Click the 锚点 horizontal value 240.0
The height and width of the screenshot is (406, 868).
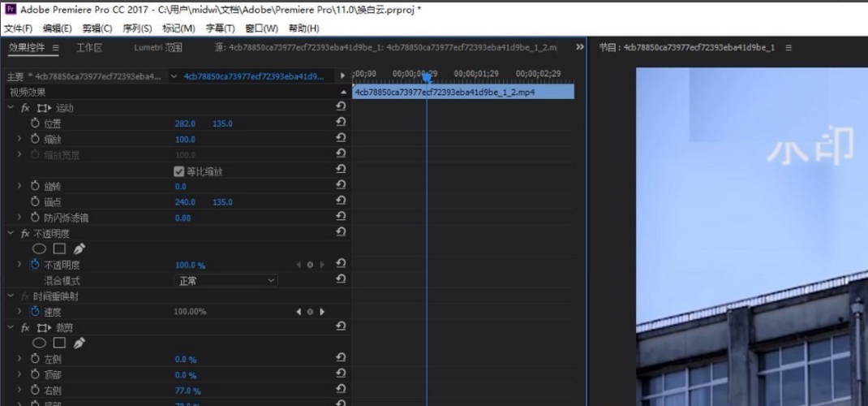coord(185,202)
